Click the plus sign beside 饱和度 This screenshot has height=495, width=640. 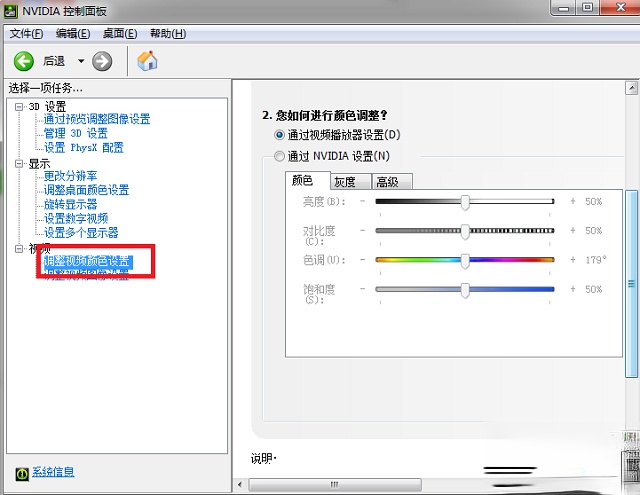pyautogui.click(x=573, y=289)
